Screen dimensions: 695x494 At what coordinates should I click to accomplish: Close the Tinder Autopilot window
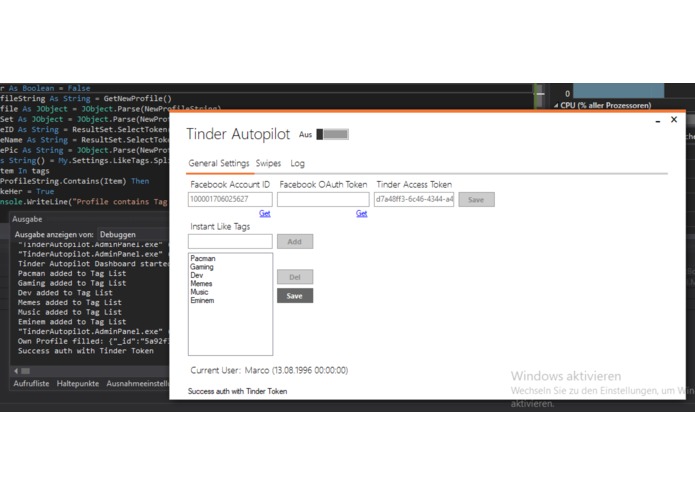point(674,120)
